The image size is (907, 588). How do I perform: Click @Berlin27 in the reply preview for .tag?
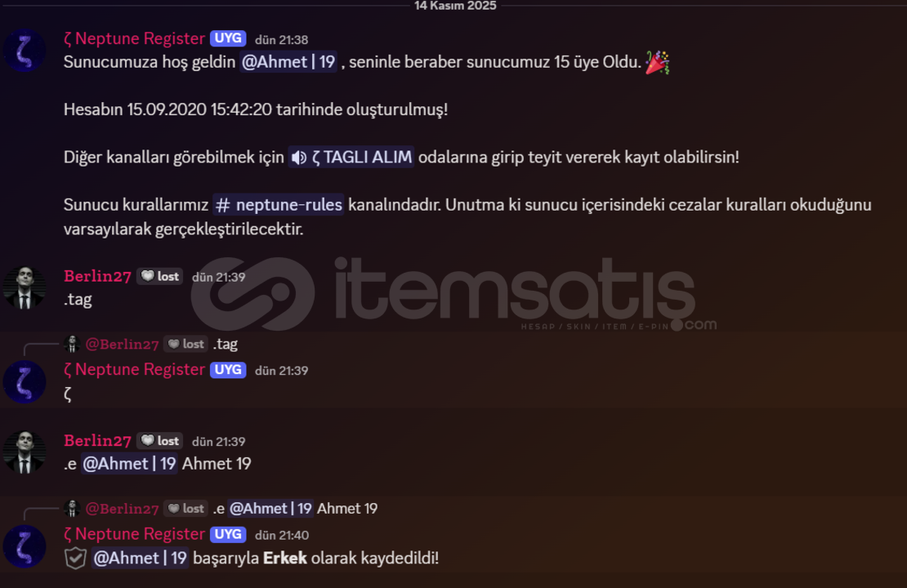[122, 344]
